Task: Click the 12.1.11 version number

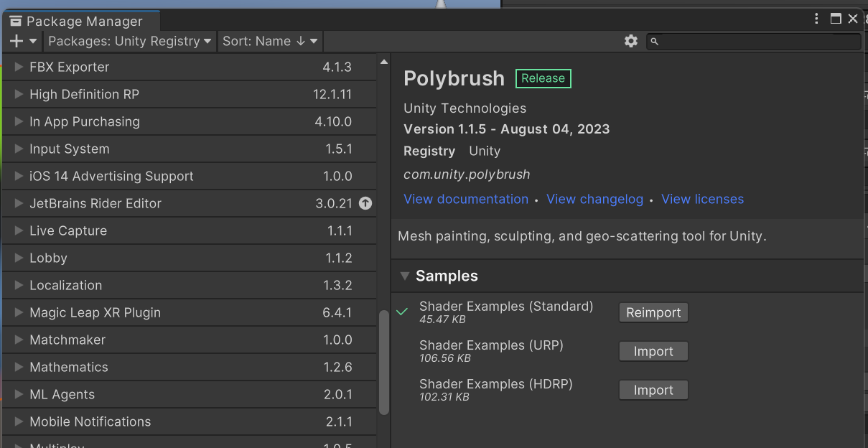Action: 332,94
